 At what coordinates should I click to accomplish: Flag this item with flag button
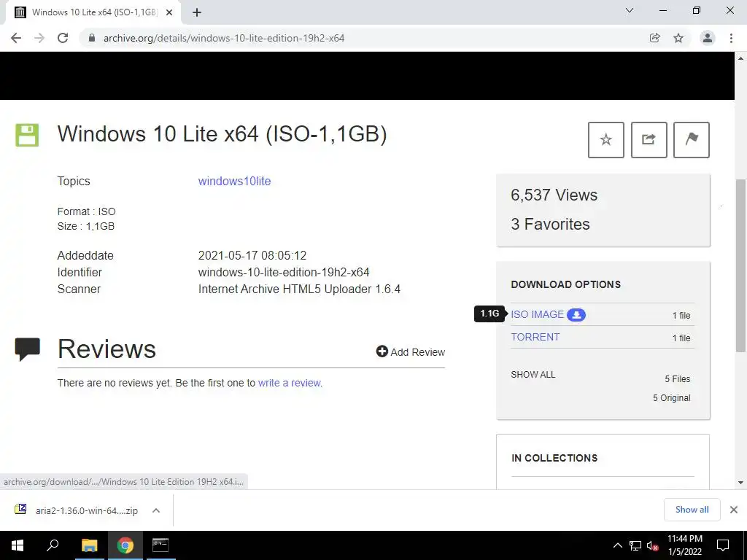click(x=692, y=139)
